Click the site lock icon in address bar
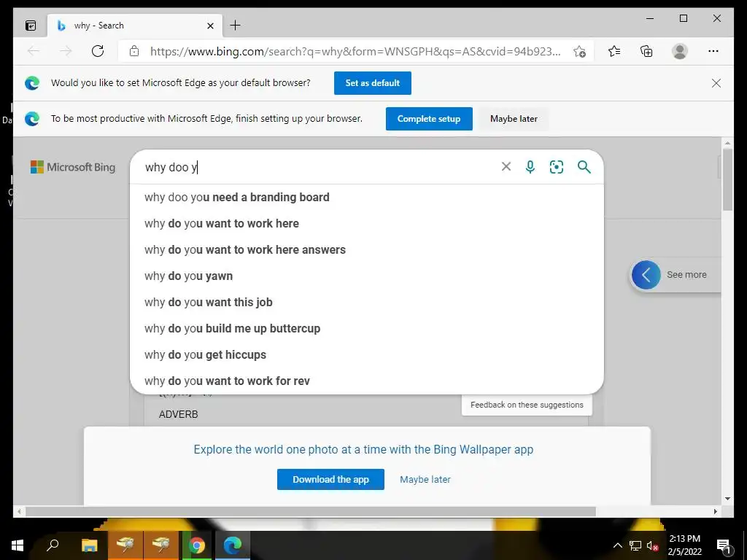 point(134,51)
